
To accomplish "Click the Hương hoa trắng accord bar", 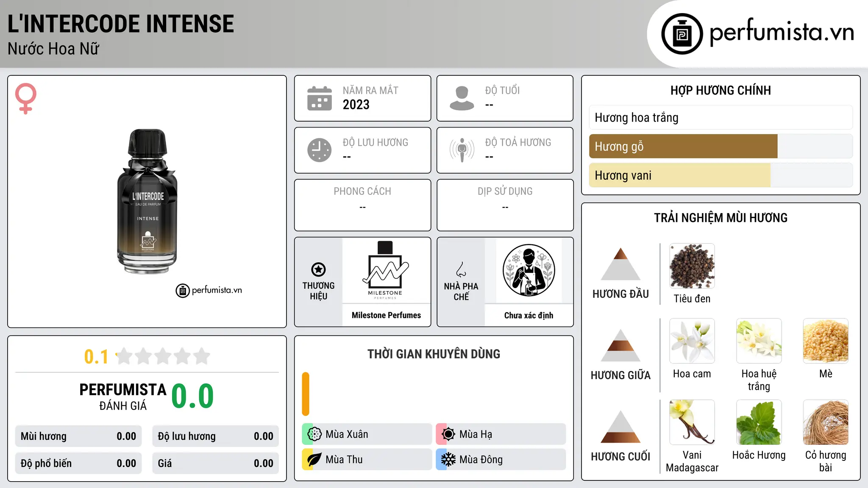I will pyautogui.click(x=721, y=117).
